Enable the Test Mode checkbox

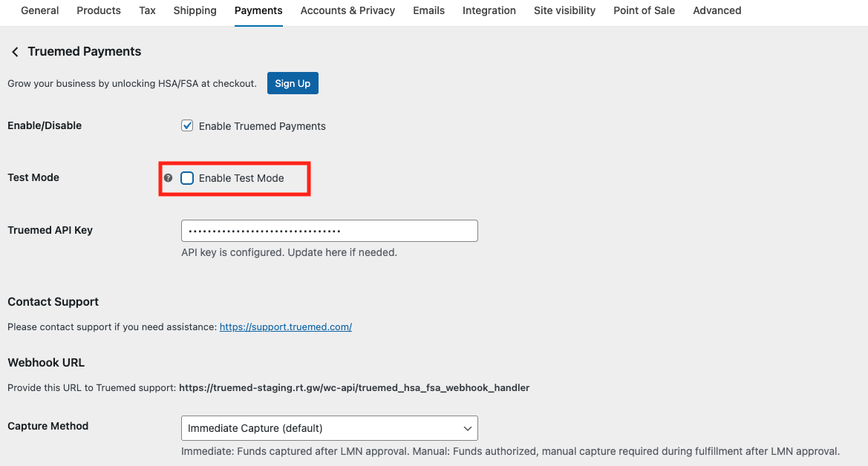tap(186, 178)
